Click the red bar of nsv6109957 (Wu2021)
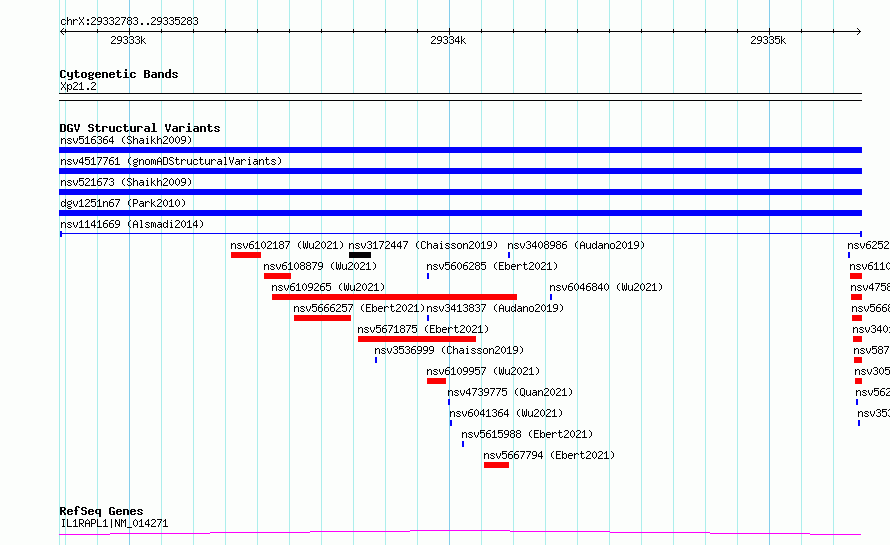This screenshot has width=890, height=545. pos(436,381)
